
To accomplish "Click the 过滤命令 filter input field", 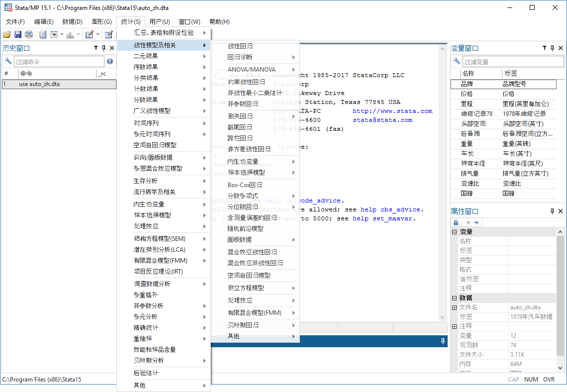I will [x=59, y=62].
